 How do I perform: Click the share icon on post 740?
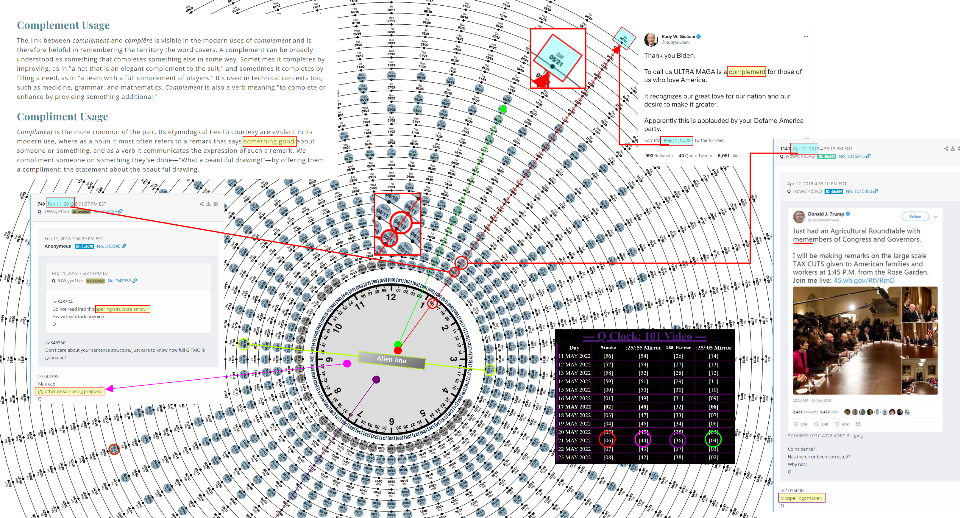tap(202, 204)
